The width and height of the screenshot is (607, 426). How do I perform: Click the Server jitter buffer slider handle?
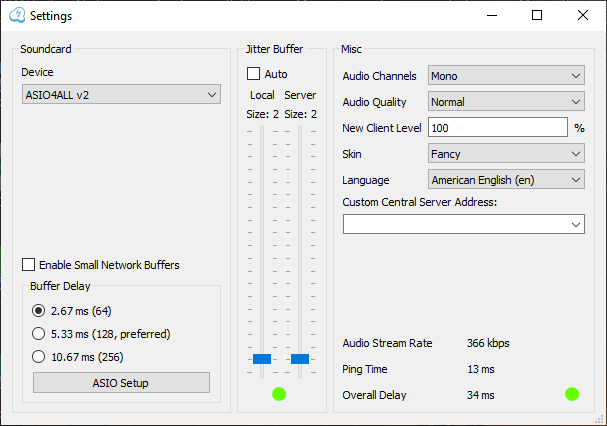[x=299, y=358]
